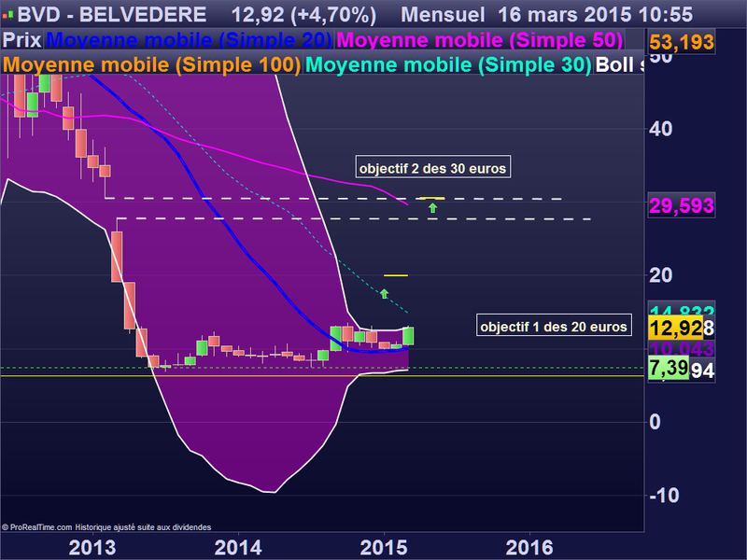Screen dimensions: 747x560
Task: Select the Prix indicator label
Action: pos(21,40)
